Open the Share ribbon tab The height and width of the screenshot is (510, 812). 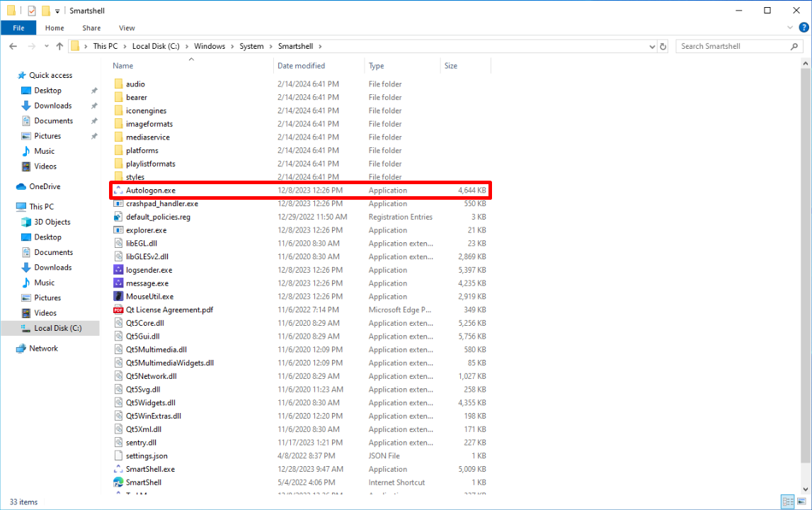pos(91,28)
